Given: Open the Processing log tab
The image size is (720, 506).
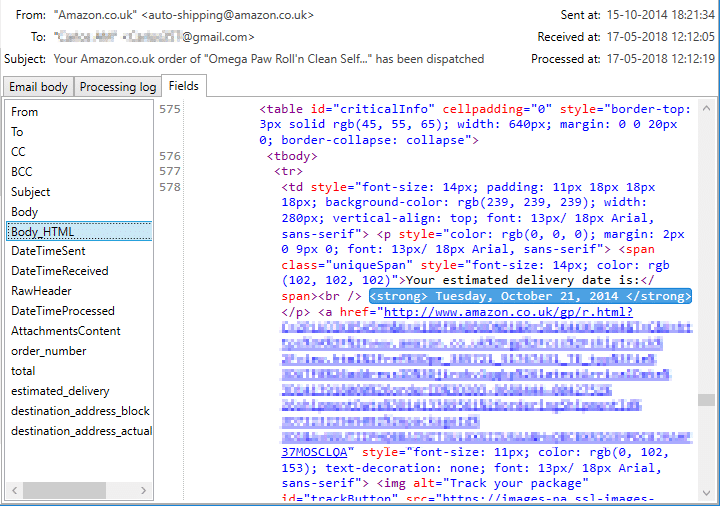Looking at the screenshot, I should click(x=118, y=87).
